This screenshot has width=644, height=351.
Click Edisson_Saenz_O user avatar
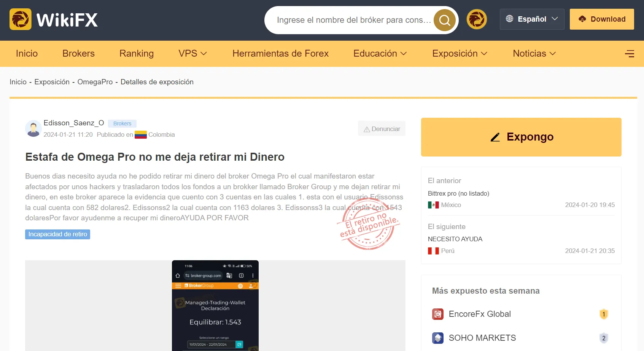coord(33,128)
